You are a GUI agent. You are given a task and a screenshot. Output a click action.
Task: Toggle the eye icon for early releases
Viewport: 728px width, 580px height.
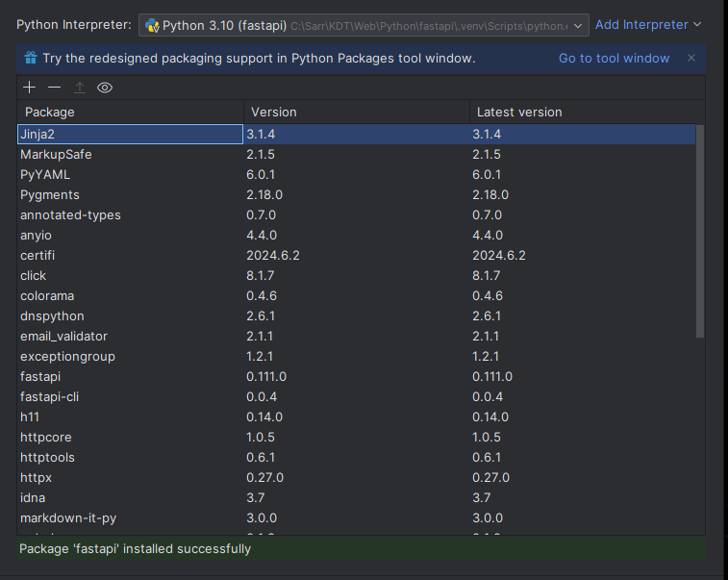click(x=105, y=88)
